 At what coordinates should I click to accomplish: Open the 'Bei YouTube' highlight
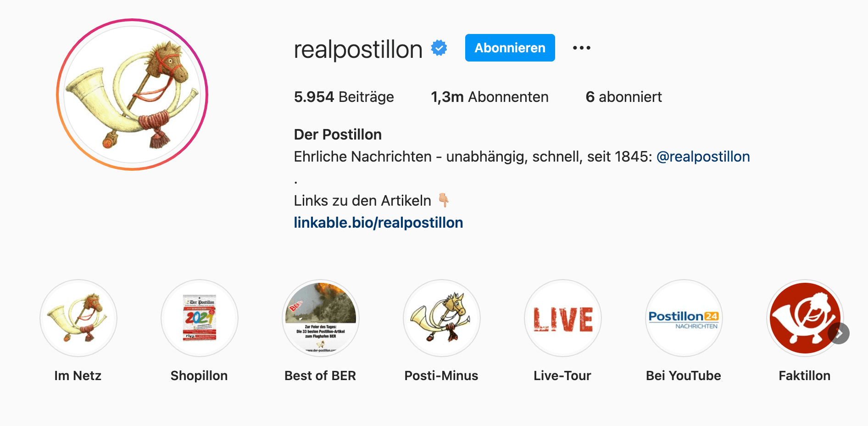[684, 318]
